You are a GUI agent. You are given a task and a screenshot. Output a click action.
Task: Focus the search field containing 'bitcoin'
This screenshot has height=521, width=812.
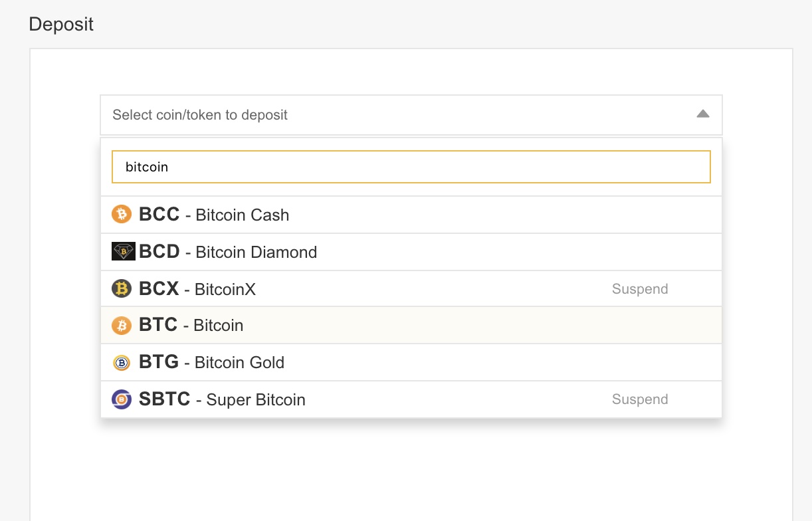pyautogui.click(x=411, y=167)
